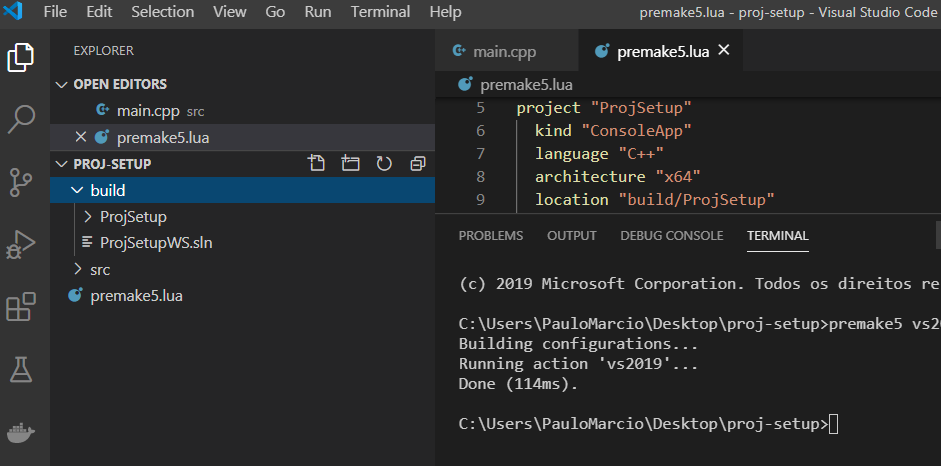The image size is (941, 466).
Task: Open the Extensions view icon
Action: pyautogui.click(x=21, y=307)
